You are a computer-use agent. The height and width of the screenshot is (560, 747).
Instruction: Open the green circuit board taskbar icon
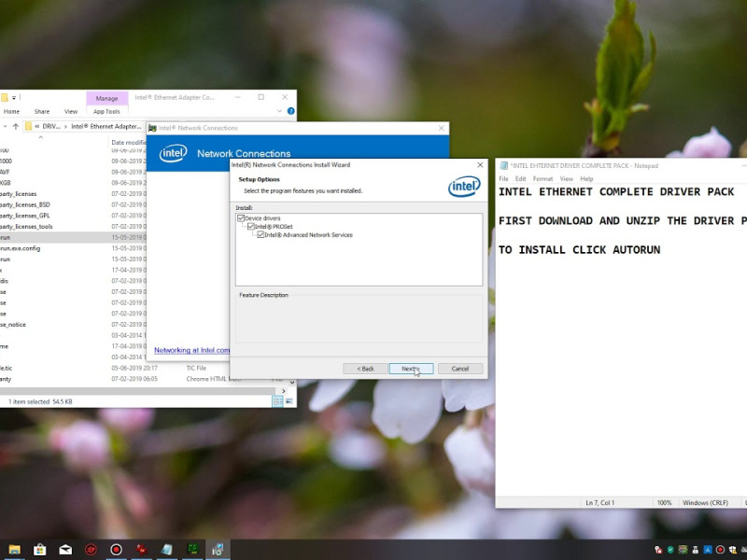192,550
